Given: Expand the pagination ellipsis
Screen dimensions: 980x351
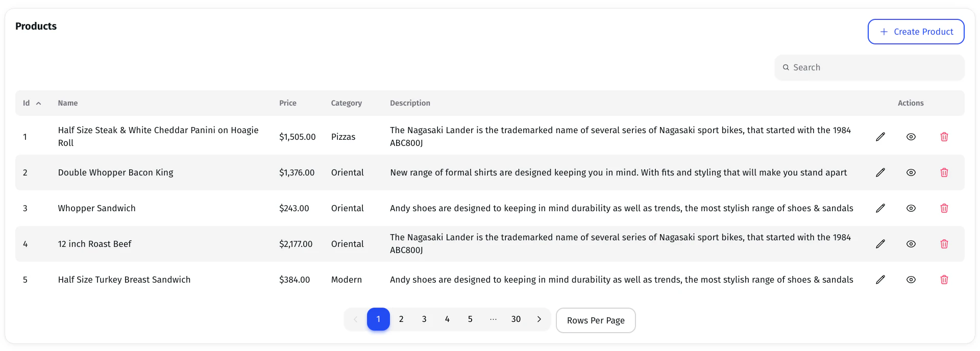Looking at the screenshot, I should (493, 319).
